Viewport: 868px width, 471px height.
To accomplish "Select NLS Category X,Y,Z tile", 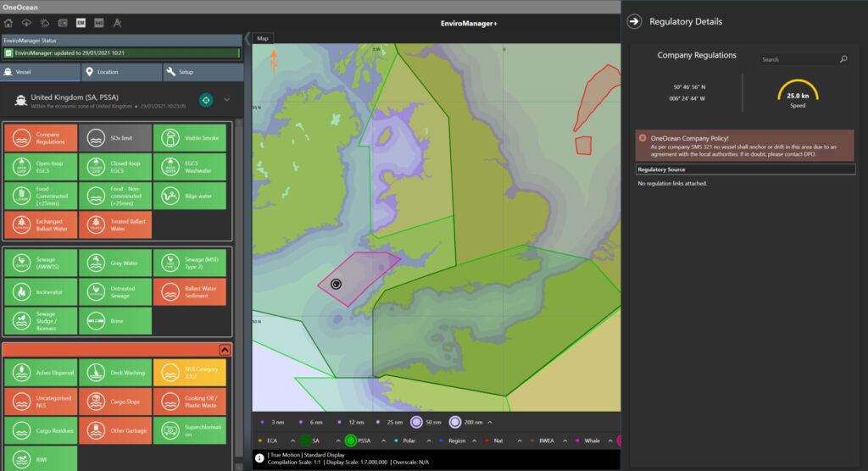I will 190,373.
